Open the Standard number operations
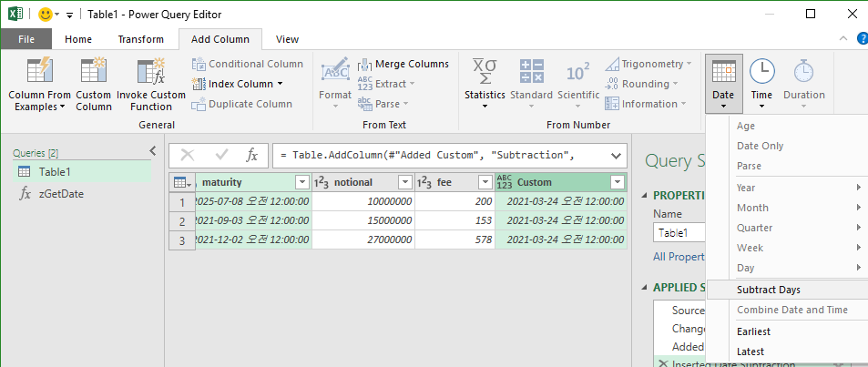Viewport: 868px width, 367px height. click(x=531, y=83)
